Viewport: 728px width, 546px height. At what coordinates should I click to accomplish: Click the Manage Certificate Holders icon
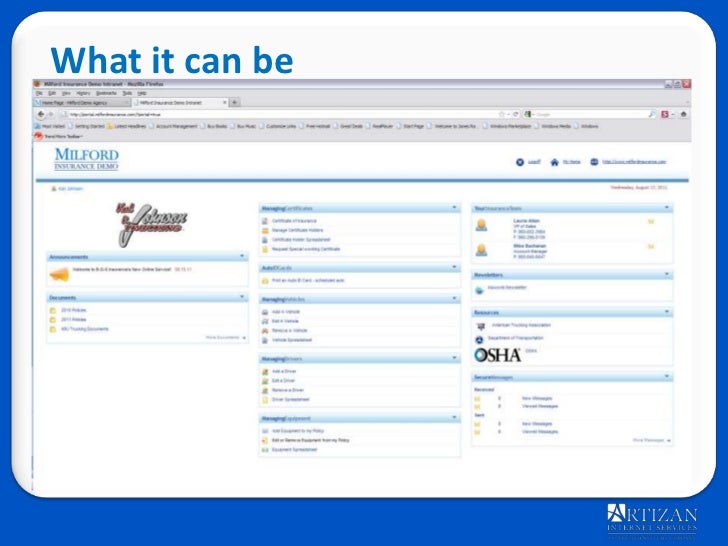point(265,230)
